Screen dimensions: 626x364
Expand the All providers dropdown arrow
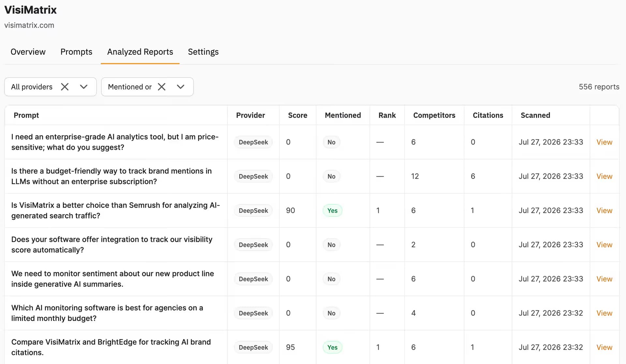pos(84,87)
